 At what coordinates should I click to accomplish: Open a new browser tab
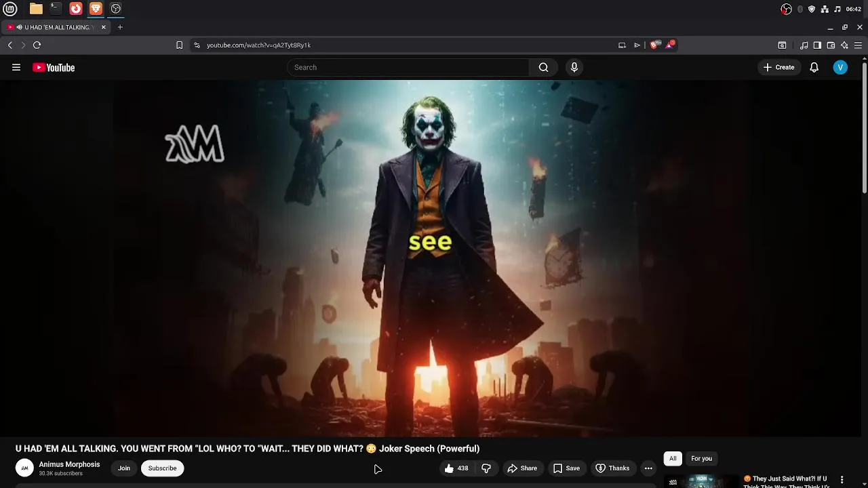click(x=120, y=27)
